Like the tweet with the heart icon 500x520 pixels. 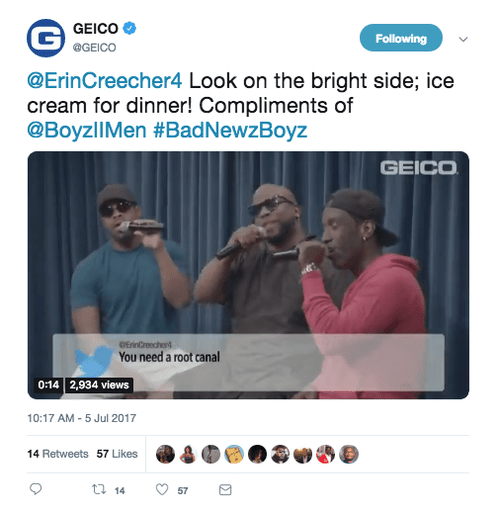[162, 489]
